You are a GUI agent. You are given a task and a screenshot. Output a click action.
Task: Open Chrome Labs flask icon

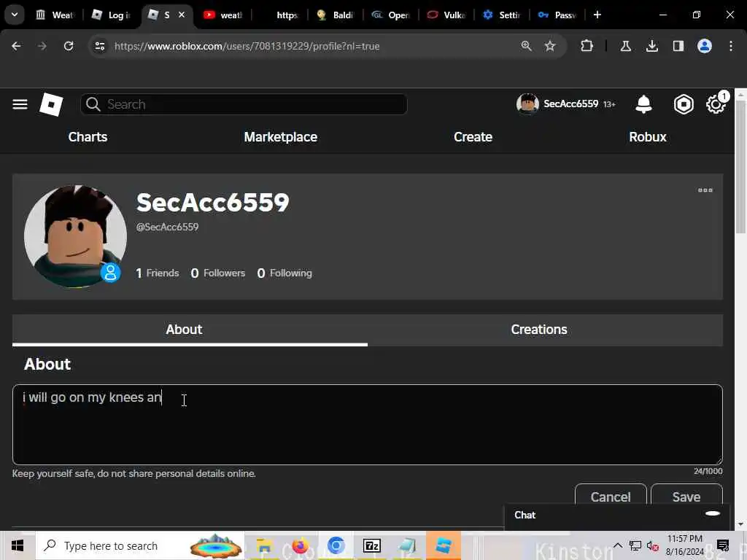(625, 46)
